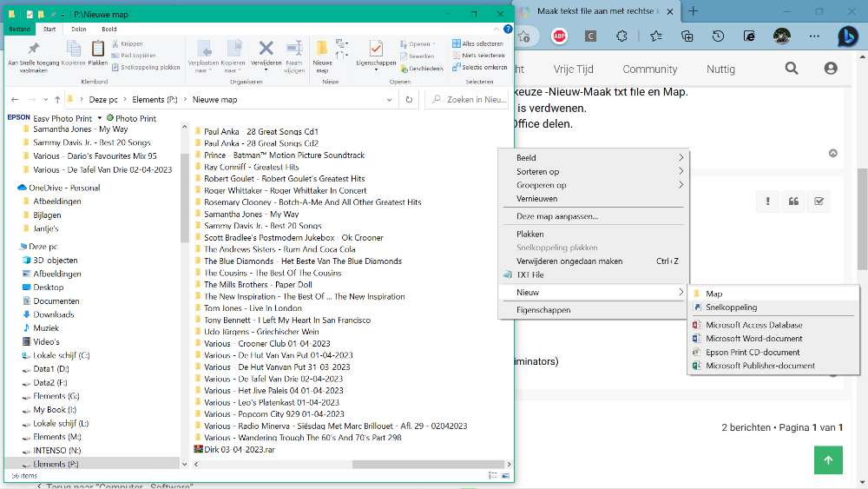Switch to the Beeld ribbon tab
The image size is (868, 489).
pos(108,29)
